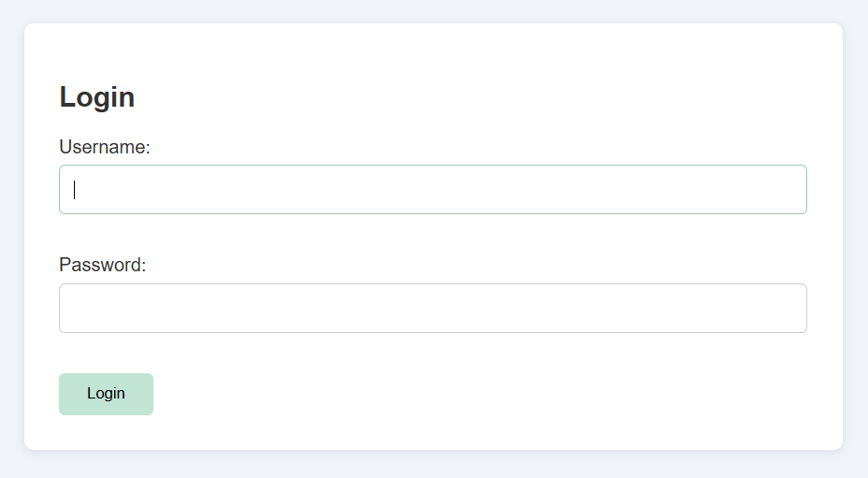This screenshot has height=478, width=868.
Task: Click the text cursor in Username field
Action: (x=75, y=190)
